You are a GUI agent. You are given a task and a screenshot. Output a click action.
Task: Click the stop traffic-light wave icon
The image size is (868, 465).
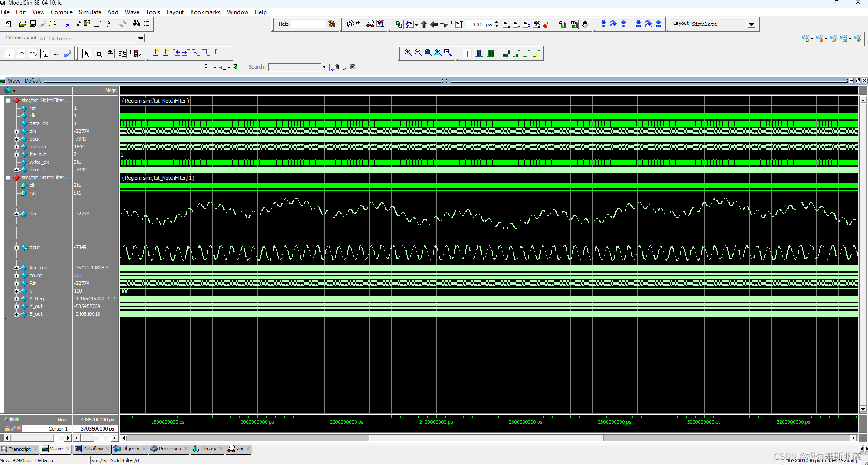click(x=138, y=54)
